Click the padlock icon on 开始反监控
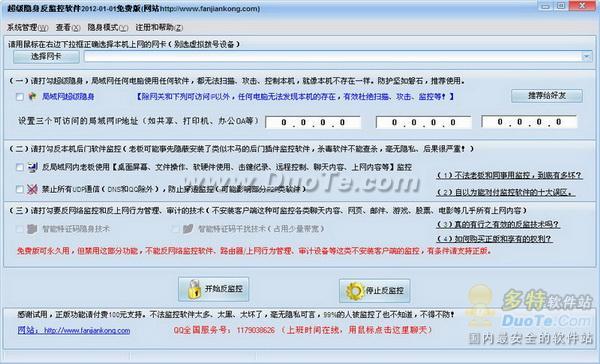Image resolution: width=600 pixels, height=364 pixels. pos(194,289)
